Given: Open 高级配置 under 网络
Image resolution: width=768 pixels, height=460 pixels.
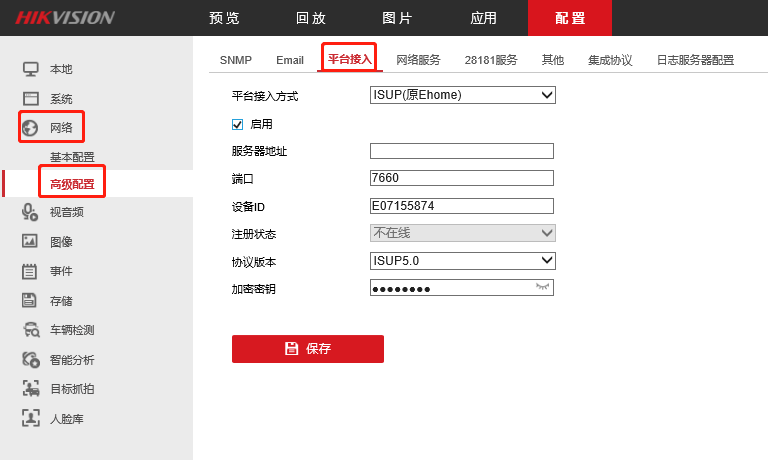Looking at the screenshot, I should [x=72, y=184].
